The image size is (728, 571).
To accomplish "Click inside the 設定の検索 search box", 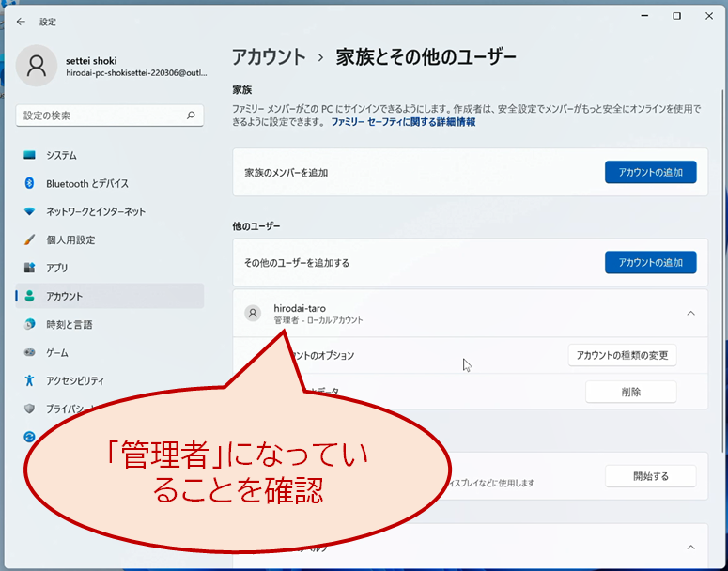I will click(x=110, y=116).
